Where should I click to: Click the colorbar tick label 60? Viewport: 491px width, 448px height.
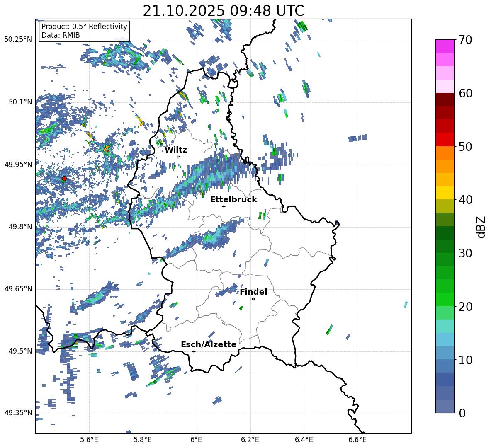click(465, 93)
